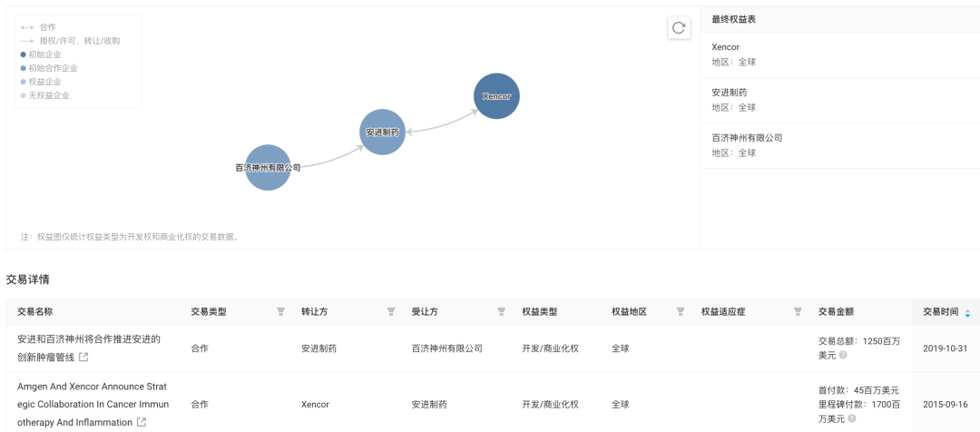
Task: Select 安进制药 row in 最终权益表
Action: click(840, 100)
